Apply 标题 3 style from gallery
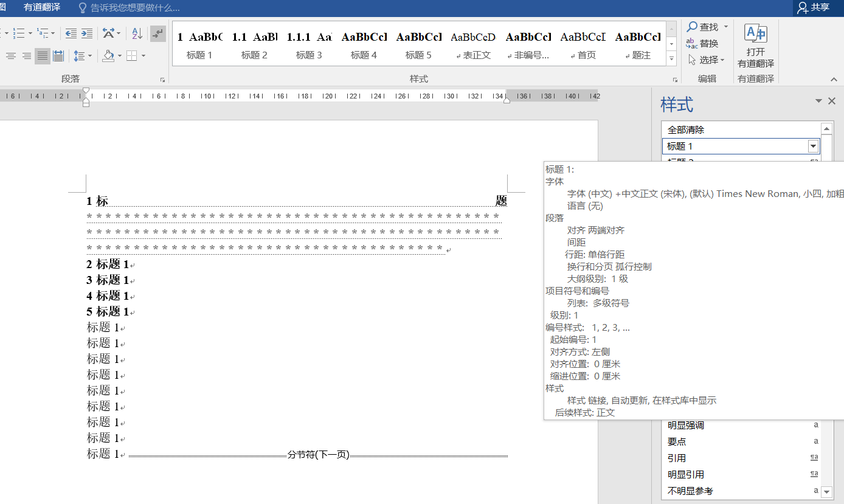Screen dimensions: 844x504 point(309,44)
